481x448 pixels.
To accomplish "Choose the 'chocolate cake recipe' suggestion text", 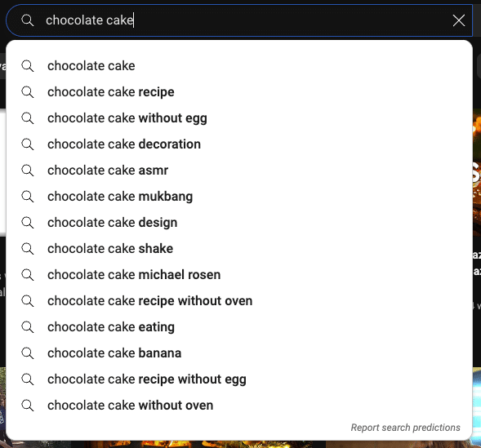I will (111, 92).
